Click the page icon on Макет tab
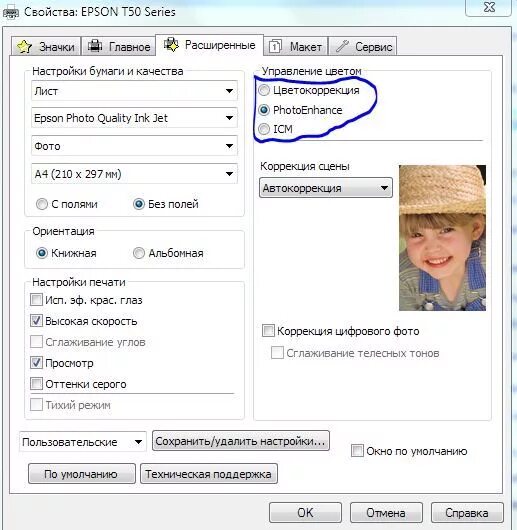 pos(275,46)
